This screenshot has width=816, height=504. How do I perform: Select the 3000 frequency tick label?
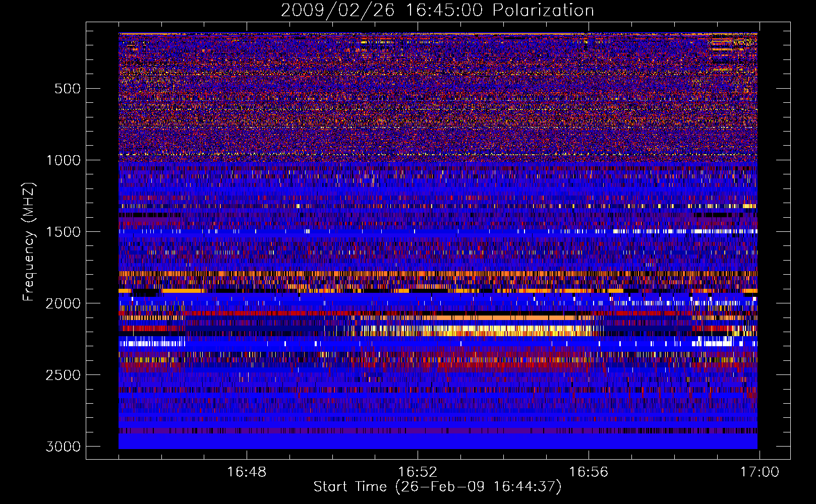(x=63, y=447)
